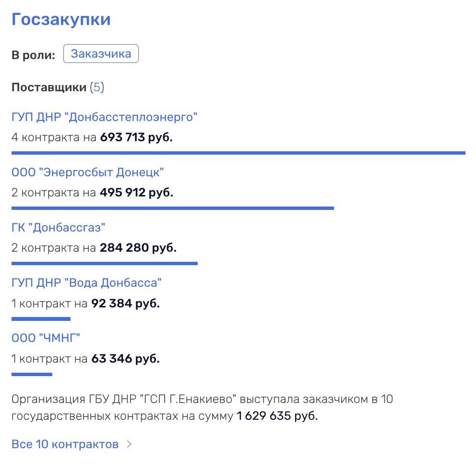The image size is (476, 464).
Task: Click the 284 280 руб. contract sum
Action: pos(138,248)
